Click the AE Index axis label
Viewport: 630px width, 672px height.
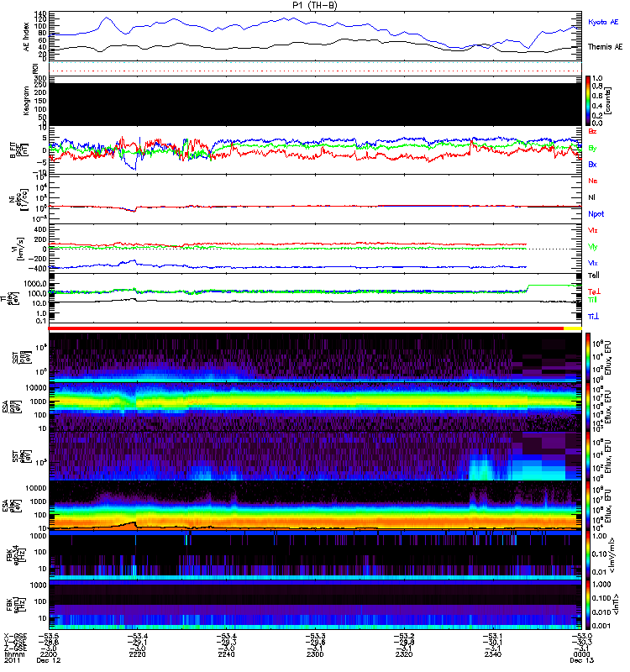coord(26,37)
